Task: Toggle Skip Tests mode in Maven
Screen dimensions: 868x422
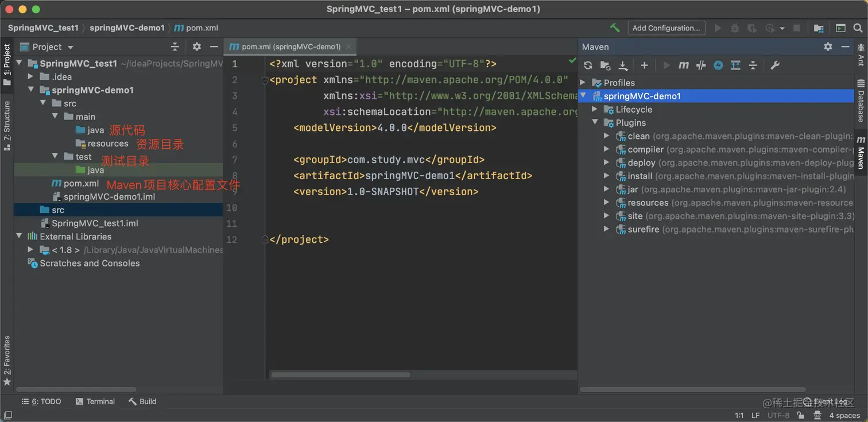Action: 718,65
